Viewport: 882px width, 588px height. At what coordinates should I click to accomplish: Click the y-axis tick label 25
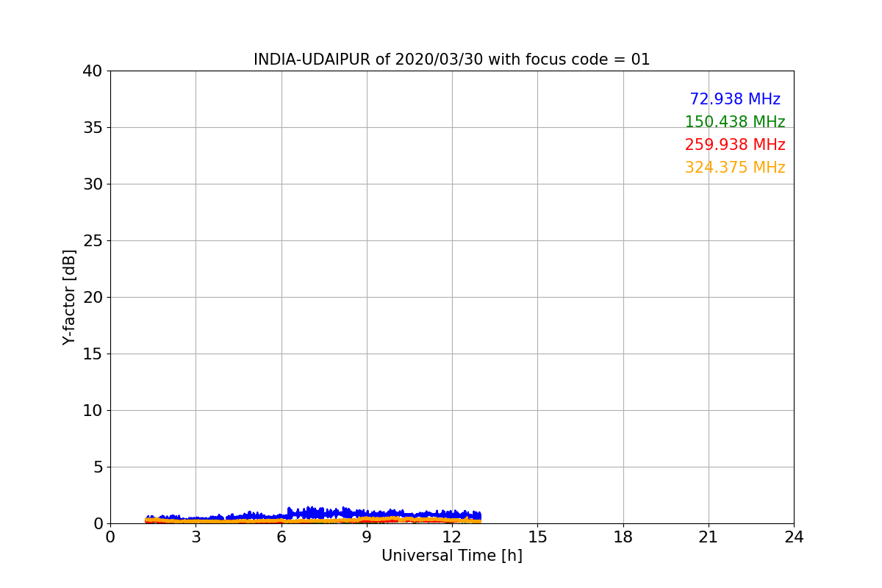pyautogui.click(x=92, y=241)
